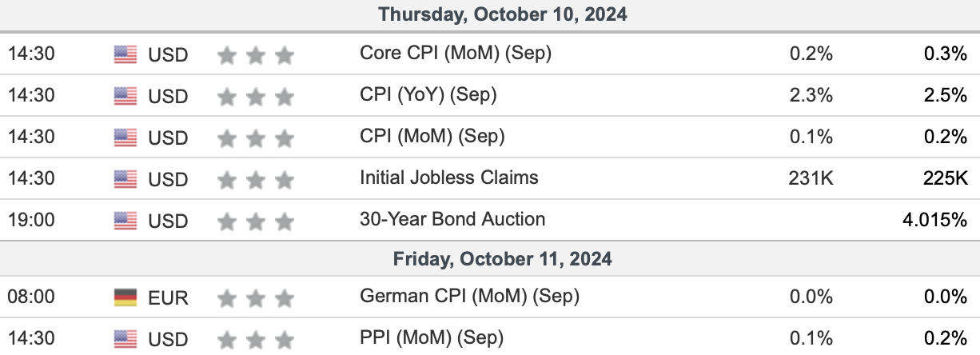980x355 pixels.
Task: Click the German flag icon in EUR row
Action: [125, 297]
